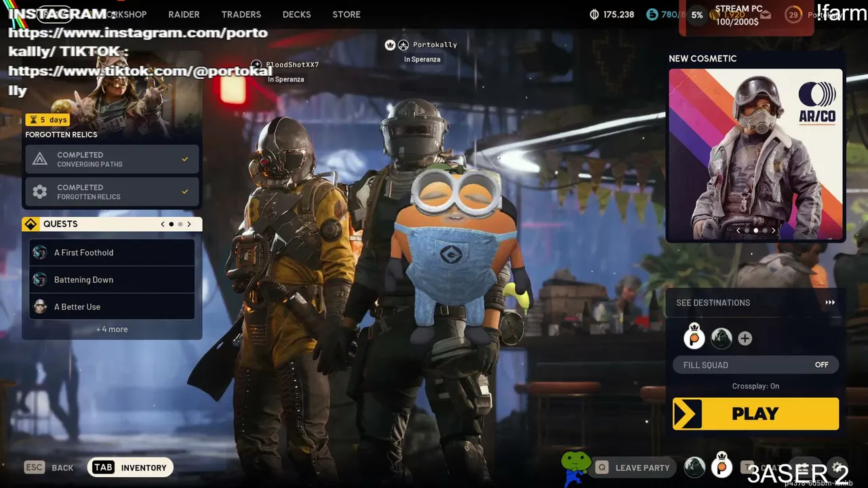The height and width of the screenshot is (488, 868).
Task: Click the crowned orange avatar in the bottom bar
Action: [x=722, y=466]
